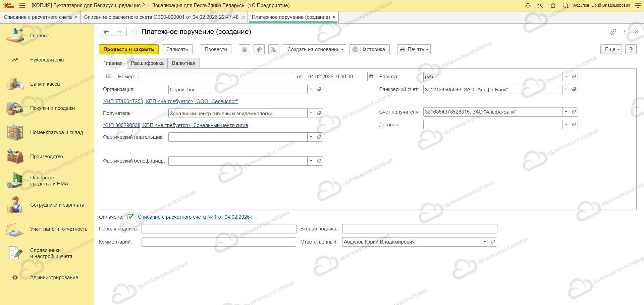This screenshot has height=305, width=644.
Task: Open attached files paperclip icon
Action: point(259,49)
